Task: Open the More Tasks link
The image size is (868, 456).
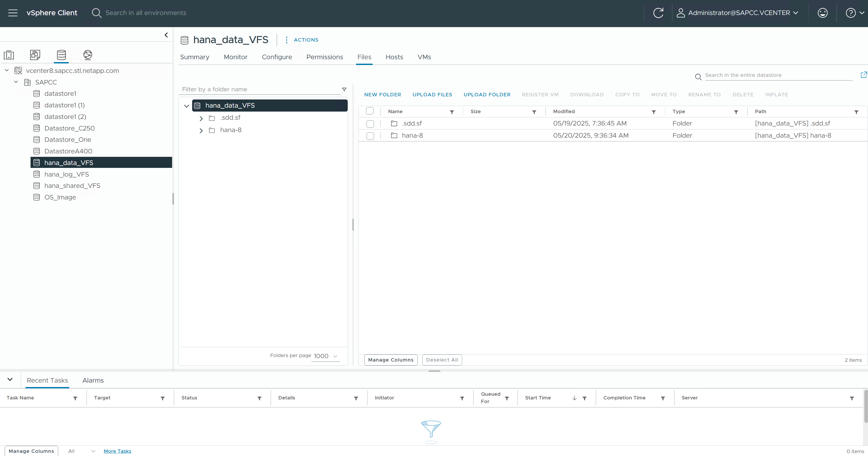Action: point(117,451)
